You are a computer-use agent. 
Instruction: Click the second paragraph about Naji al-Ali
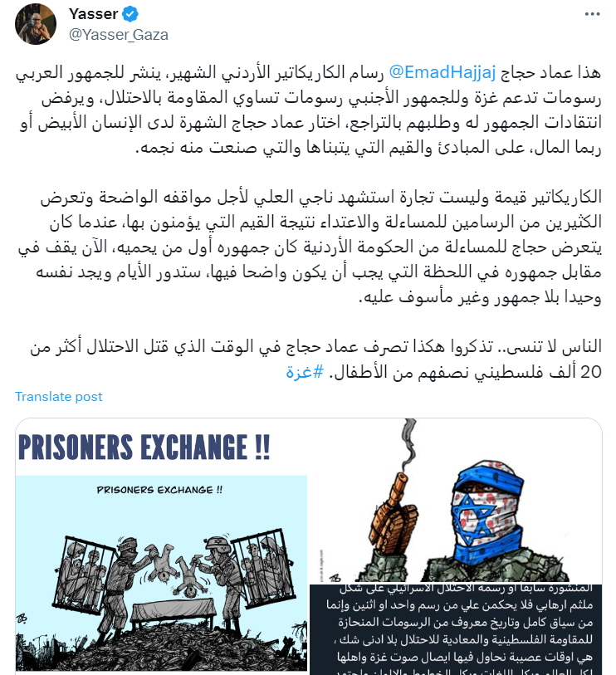tap(309, 247)
